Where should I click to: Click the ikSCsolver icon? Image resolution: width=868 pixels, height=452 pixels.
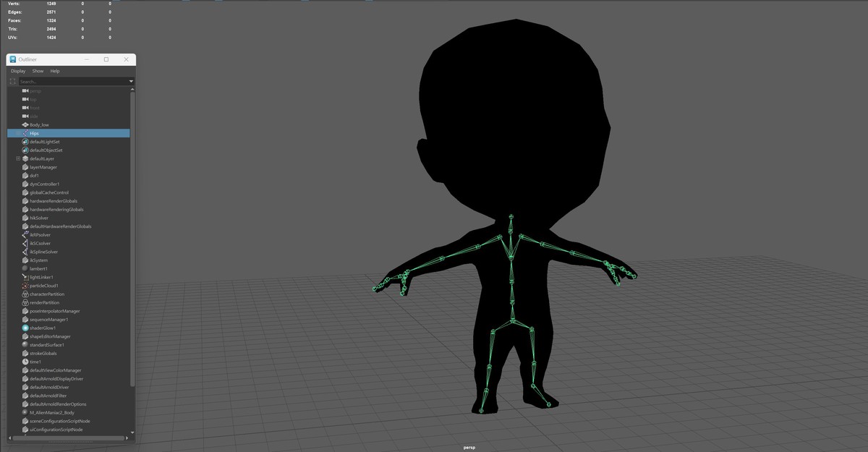coord(25,243)
